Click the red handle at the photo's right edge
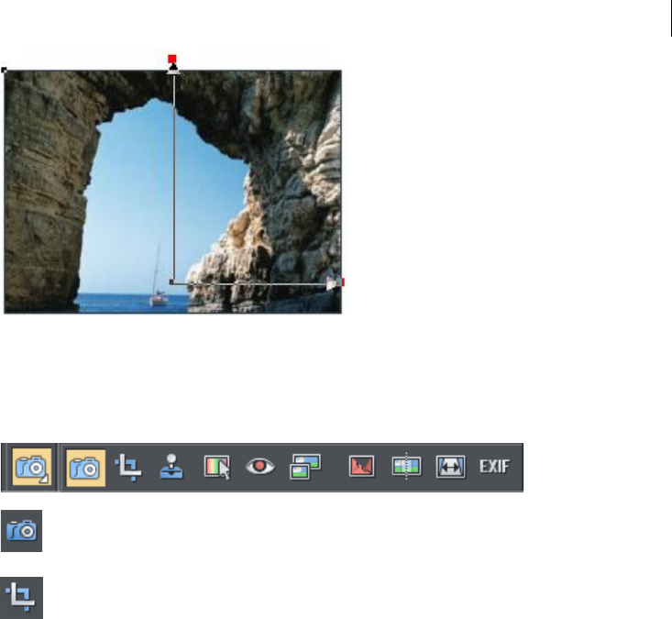The width and height of the screenshot is (672, 619). pos(341,282)
